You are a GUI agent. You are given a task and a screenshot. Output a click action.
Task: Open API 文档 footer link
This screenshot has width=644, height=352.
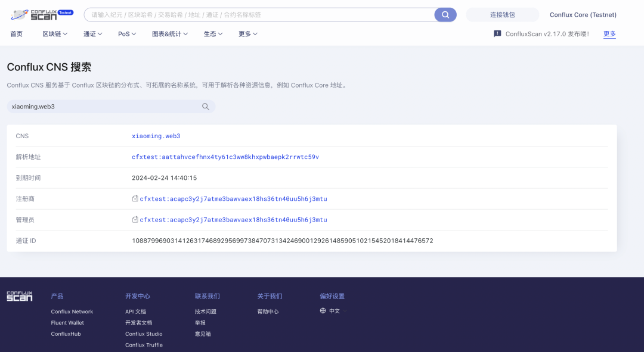[x=135, y=311]
